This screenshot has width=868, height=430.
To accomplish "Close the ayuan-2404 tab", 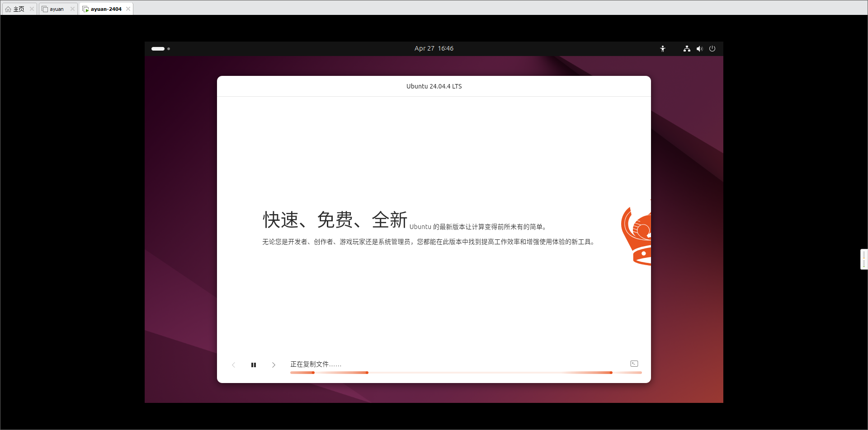I will click(128, 9).
